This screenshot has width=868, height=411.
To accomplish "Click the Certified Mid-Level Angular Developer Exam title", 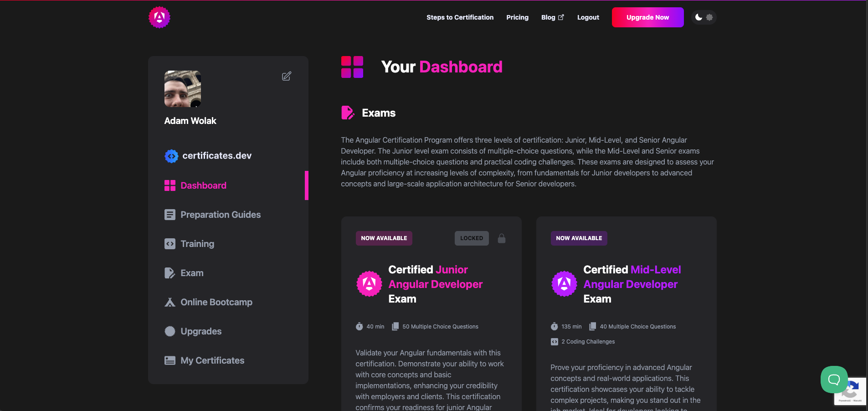I will click(x=632, y=284).
